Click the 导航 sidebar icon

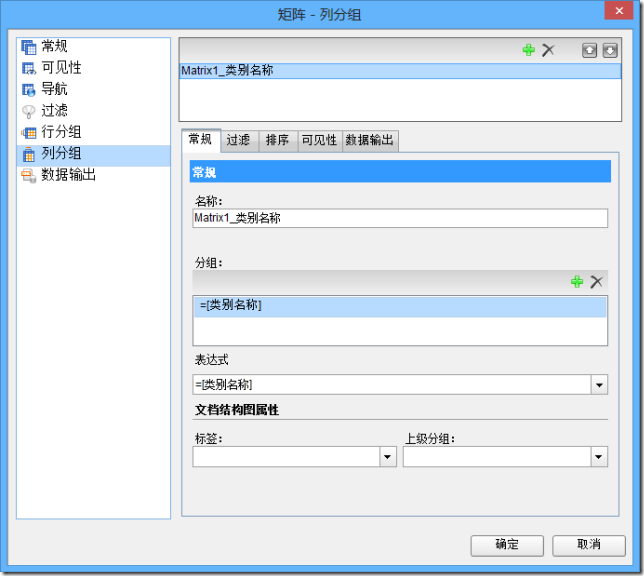[29, 90]
